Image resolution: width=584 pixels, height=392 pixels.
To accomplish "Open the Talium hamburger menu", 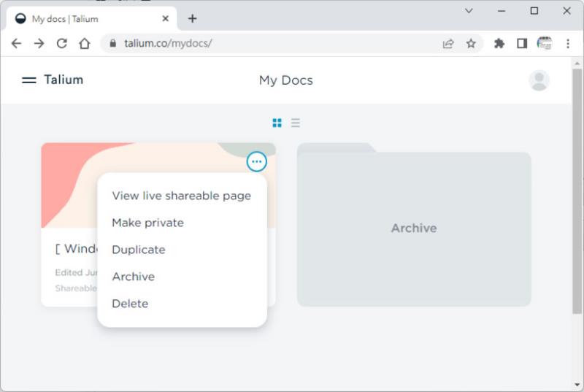I will [28, 80].
